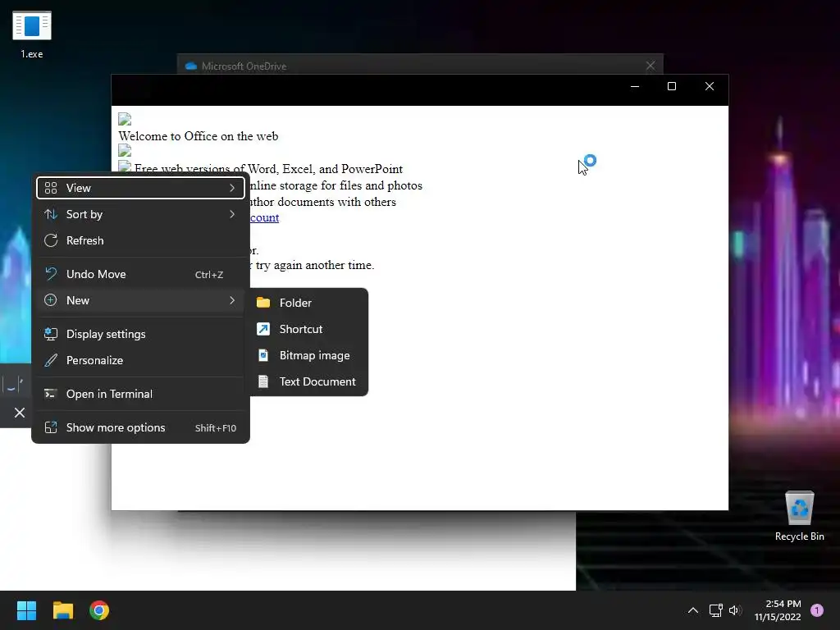Image resolution: width=840 pixels, height=630 pixels.
Task: Choose Show more options
Action: pos(140,428)
